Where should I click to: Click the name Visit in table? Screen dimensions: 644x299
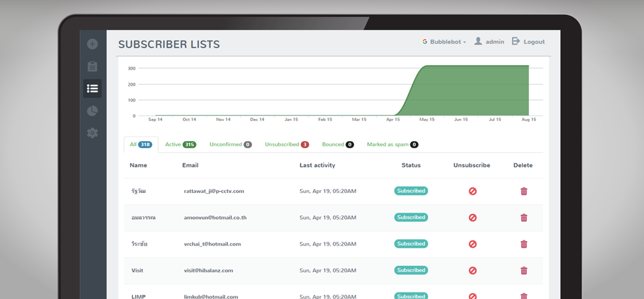point(137,270)
